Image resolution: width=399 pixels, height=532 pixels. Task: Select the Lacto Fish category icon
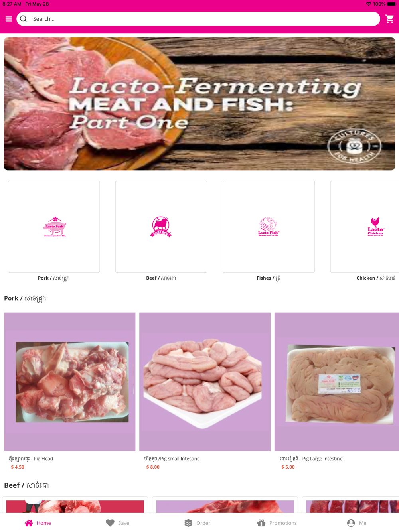point(269,227)
